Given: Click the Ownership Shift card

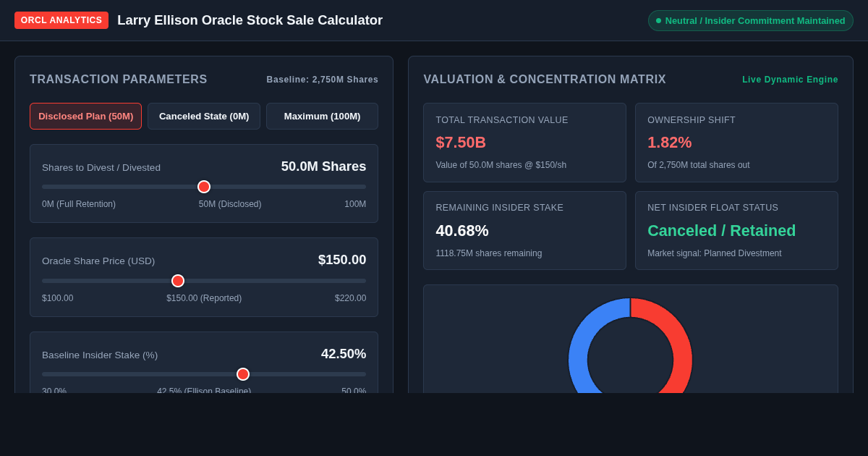Looking at the screenshot, I should (x=736, y=143).
